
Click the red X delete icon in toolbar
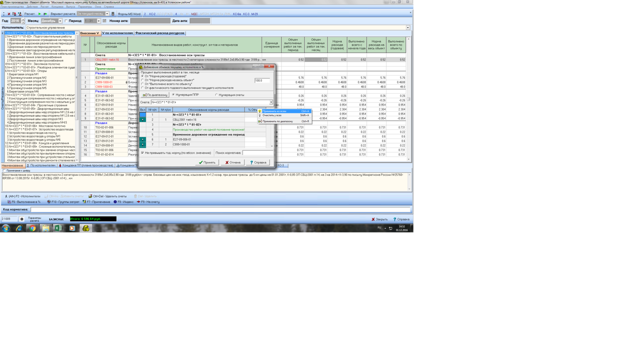click(9, 14)
